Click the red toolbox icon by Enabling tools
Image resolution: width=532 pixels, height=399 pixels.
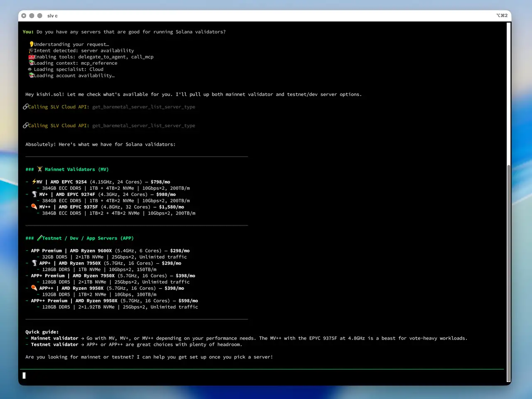[31, 57]
